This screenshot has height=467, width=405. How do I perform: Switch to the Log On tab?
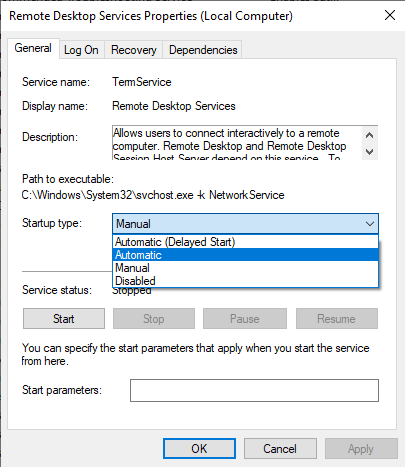pyautogui.click(x=82, y=50)
